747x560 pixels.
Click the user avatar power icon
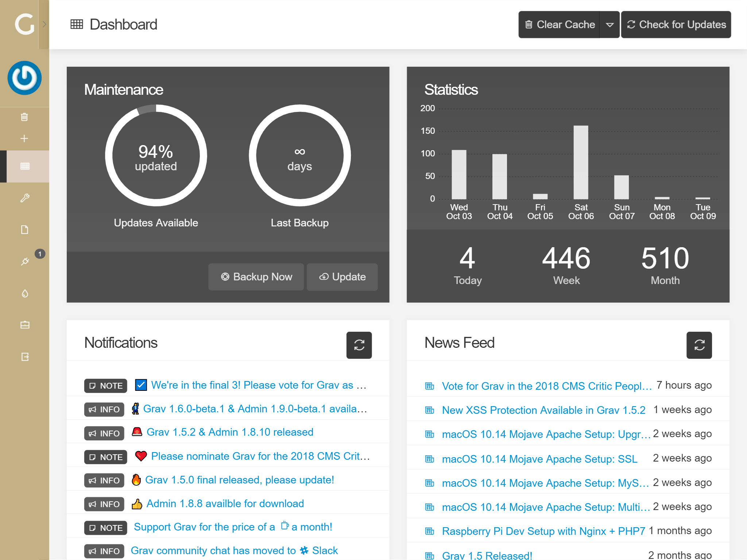(24, 78)
